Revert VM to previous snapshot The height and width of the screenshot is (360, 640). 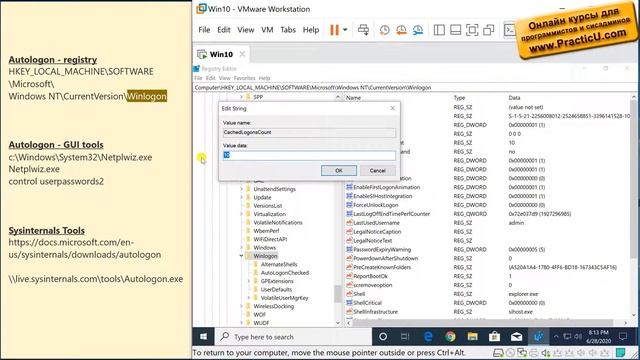pyautogui.click(x=401, y=30)
